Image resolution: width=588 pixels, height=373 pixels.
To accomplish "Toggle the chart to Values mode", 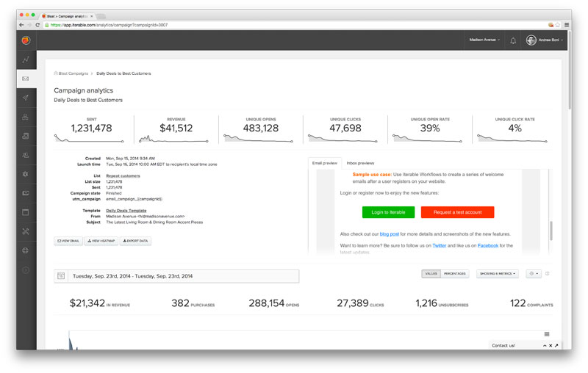I will point(431,274).
